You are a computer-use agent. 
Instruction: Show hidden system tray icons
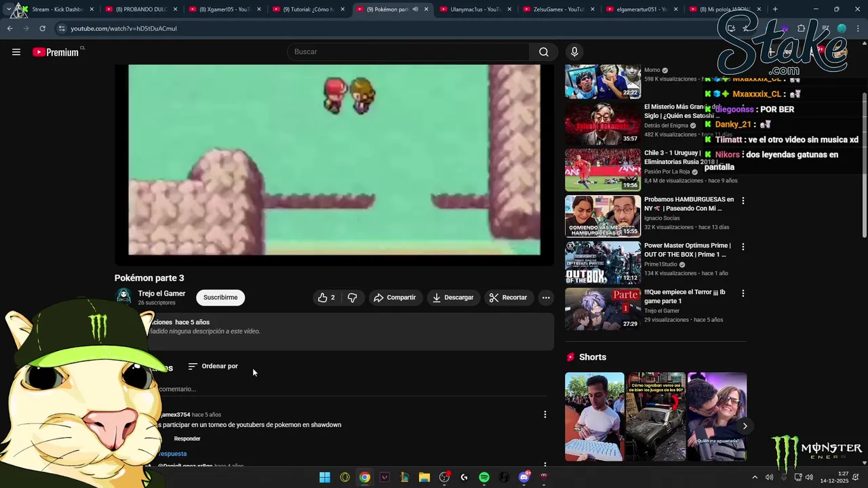[x=754, y=477]
